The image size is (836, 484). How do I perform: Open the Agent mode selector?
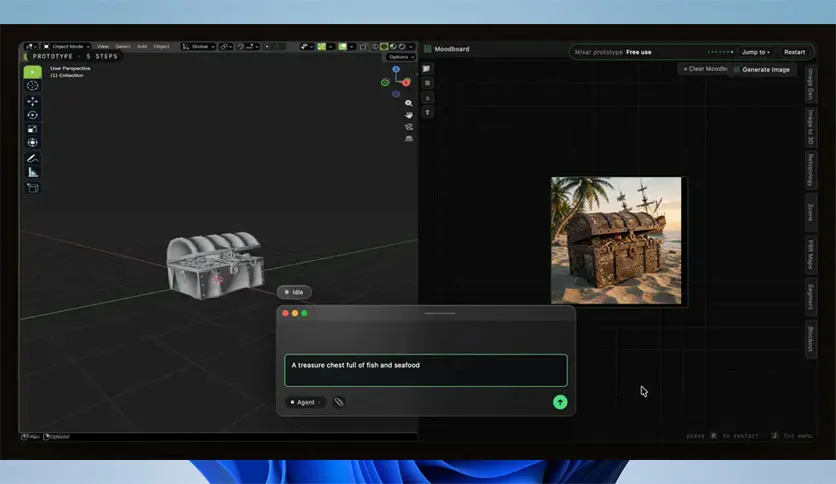306,402
